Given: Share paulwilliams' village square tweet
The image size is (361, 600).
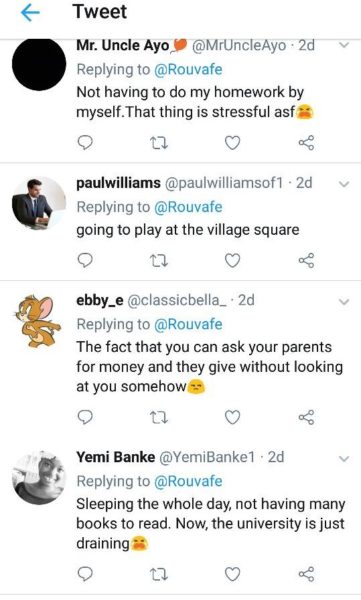Looking at the screenshot, I should tap(306, 260).
